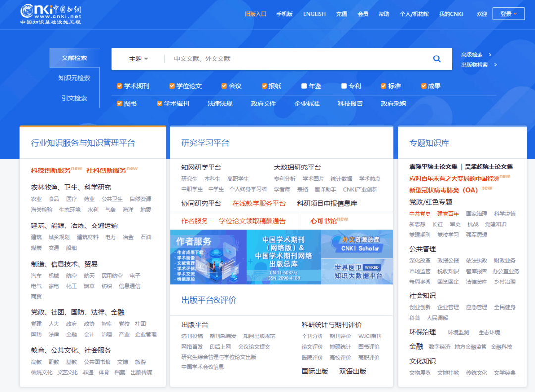Open the 旧版入口 link
Viewport: 535px width, 392px height.
[255, 14]
